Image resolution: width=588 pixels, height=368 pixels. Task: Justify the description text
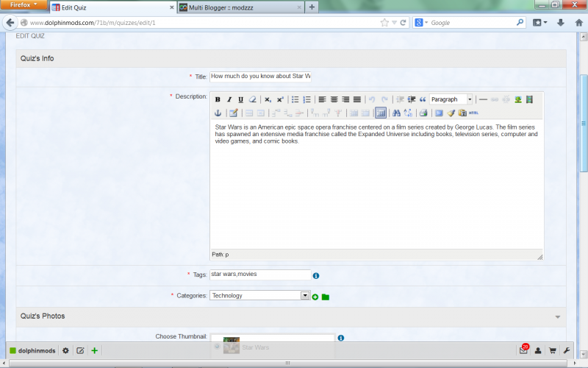357,99
